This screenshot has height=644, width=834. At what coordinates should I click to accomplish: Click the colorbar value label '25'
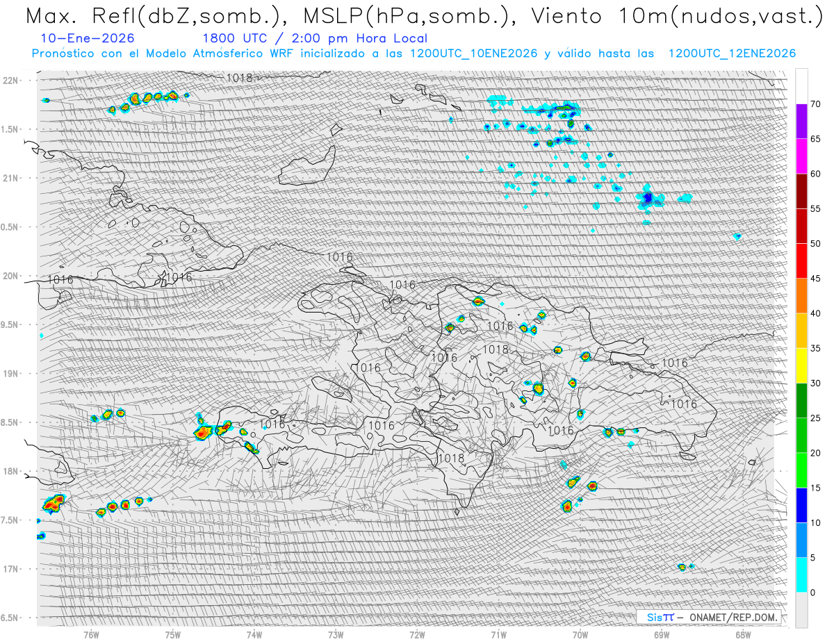coord(815,418)
